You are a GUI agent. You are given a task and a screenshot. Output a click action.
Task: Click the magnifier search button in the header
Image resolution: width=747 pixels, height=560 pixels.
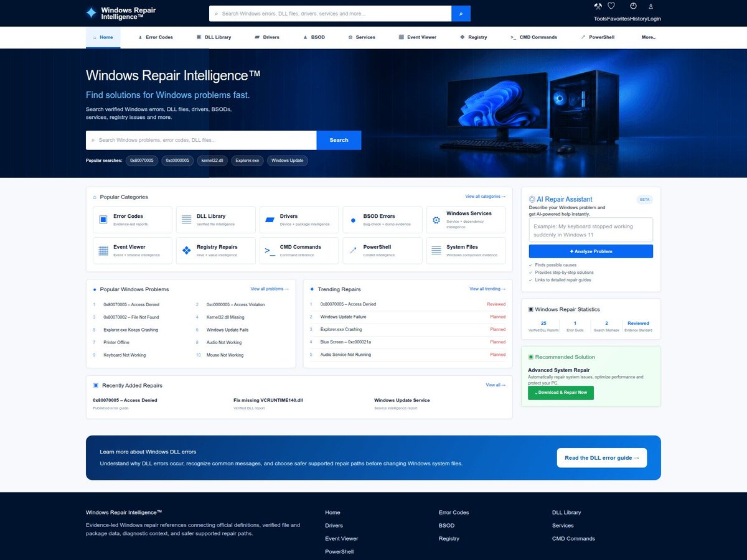[x=461, y=14]
